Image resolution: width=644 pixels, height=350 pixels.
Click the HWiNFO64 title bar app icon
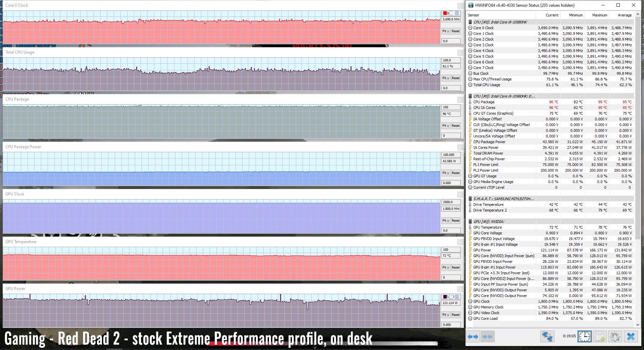pyautogui.click(x=471, y=5)
